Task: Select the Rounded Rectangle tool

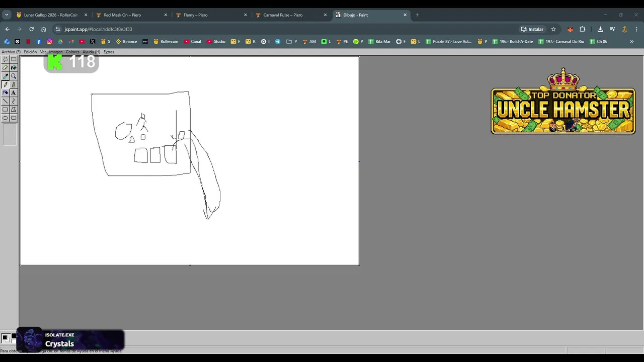Action: pyautogui.click(x=14, y=118)
